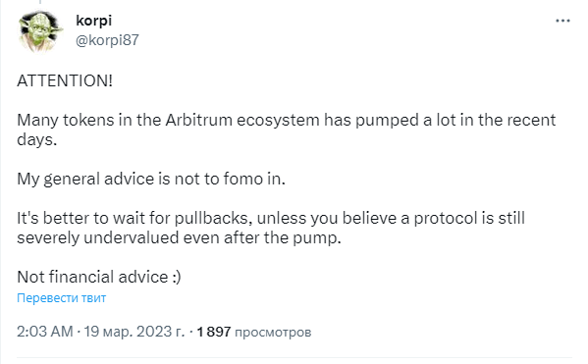Click the 'просмотров' views label
Viewport: 588px width, 364px height.
coord(273,333)
